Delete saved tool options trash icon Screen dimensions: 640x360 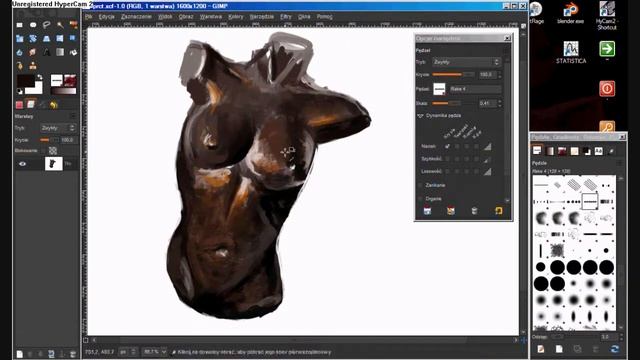[474, 211]
